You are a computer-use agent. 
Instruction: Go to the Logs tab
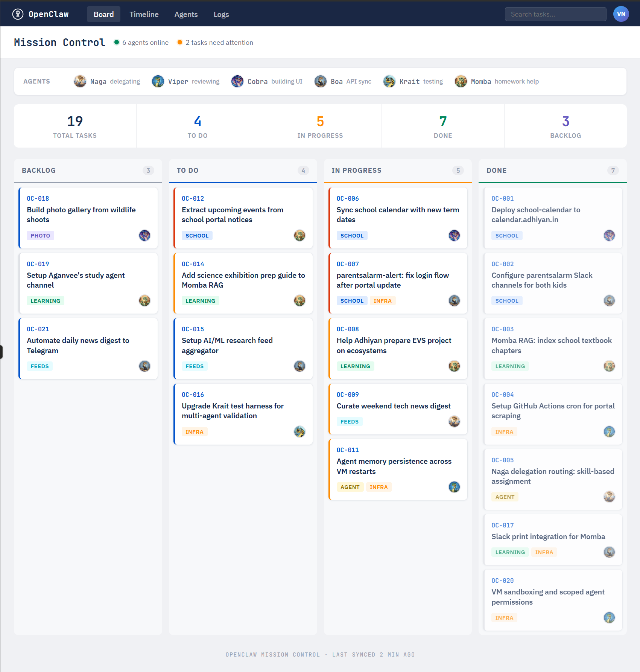pyautogui.click(x=221, y=14)
